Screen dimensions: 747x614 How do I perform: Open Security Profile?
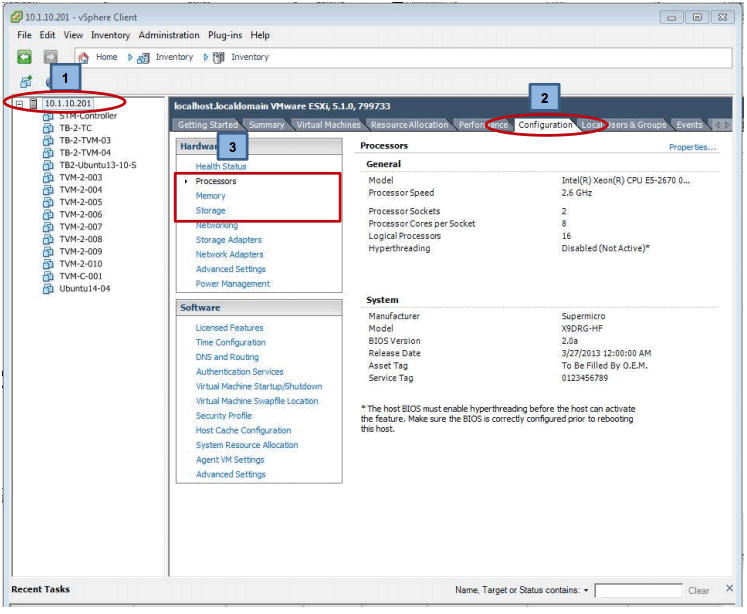(x=223, y=416)
